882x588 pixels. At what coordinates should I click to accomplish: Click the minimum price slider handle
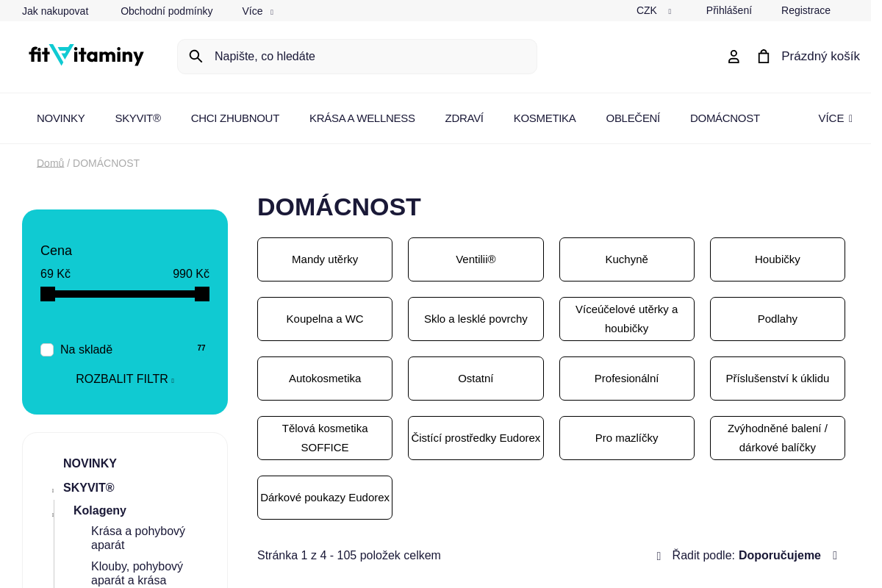click(48, 294)
